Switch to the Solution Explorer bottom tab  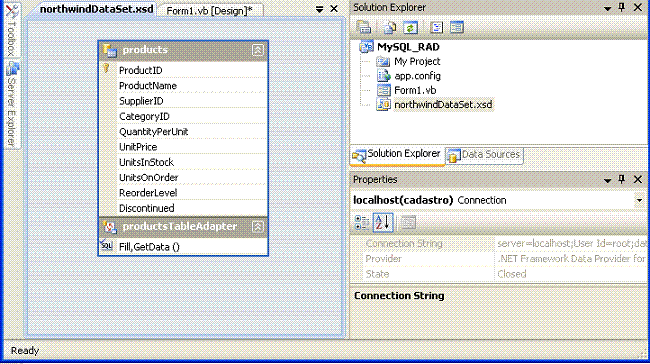tap(397, 155)
